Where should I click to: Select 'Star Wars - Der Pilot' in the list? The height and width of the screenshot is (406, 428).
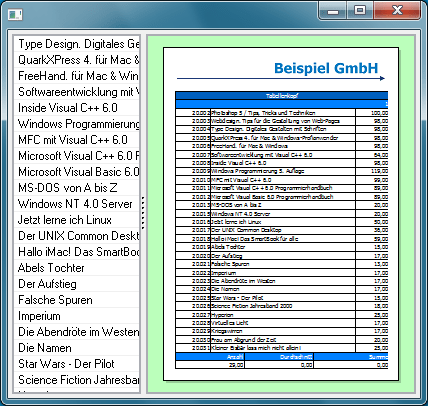(x=77, y=364)
